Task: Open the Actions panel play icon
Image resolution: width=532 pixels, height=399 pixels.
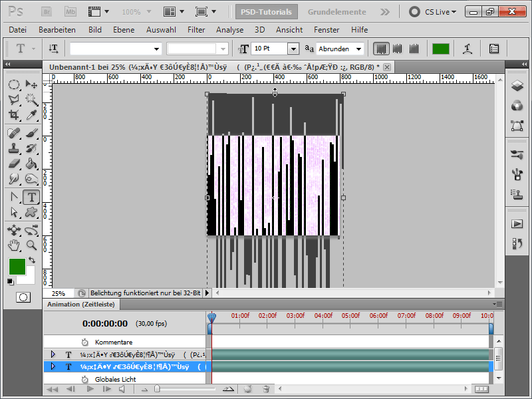Action: 517,224
